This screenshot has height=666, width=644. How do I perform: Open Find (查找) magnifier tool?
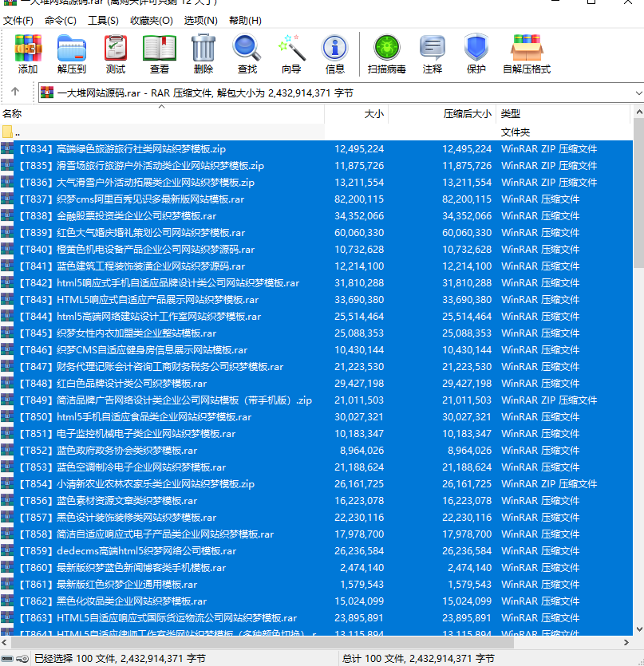[247, 54]
